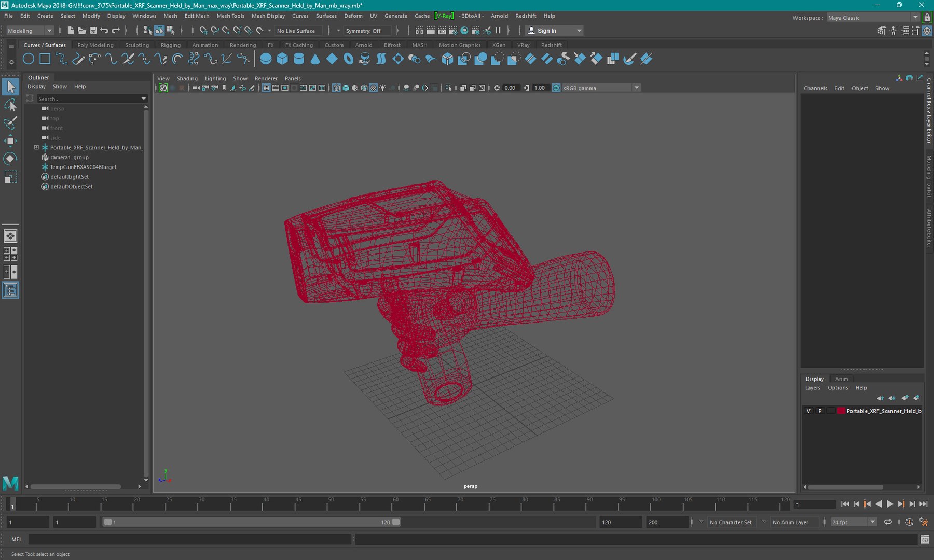Open the Modeling menu set dropdown
The image size is (934, 560).
coord(30,31)
